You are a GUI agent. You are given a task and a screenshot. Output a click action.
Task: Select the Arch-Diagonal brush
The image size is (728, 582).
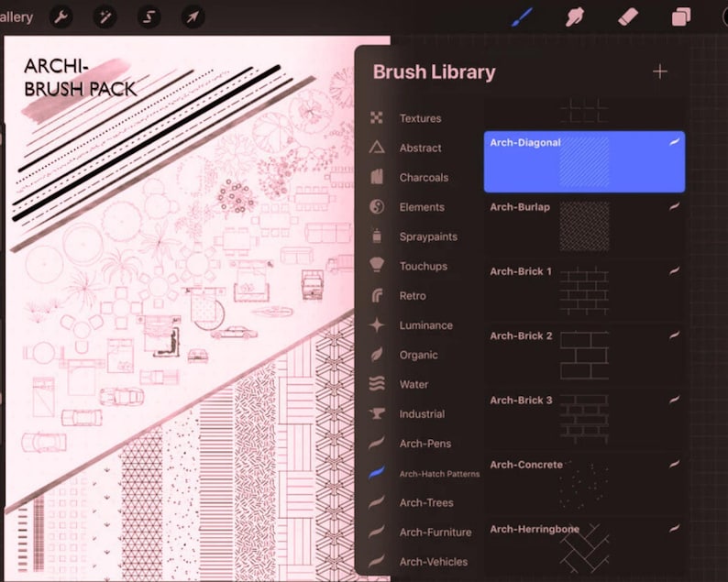tap(584, 161)
